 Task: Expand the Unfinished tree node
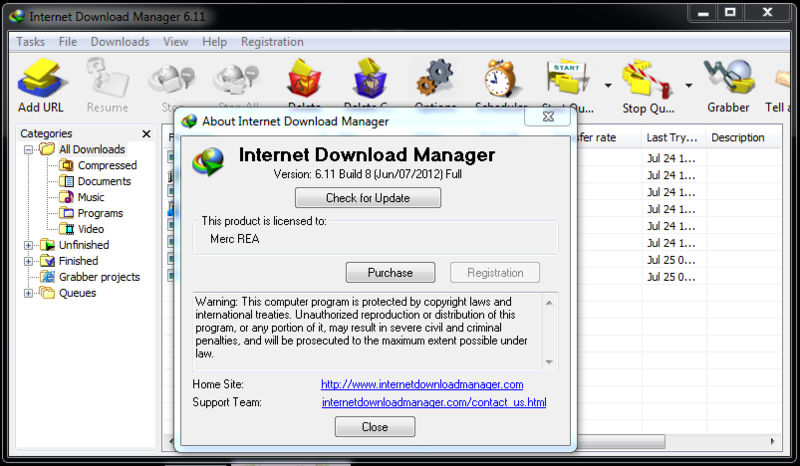pos(29,245)
